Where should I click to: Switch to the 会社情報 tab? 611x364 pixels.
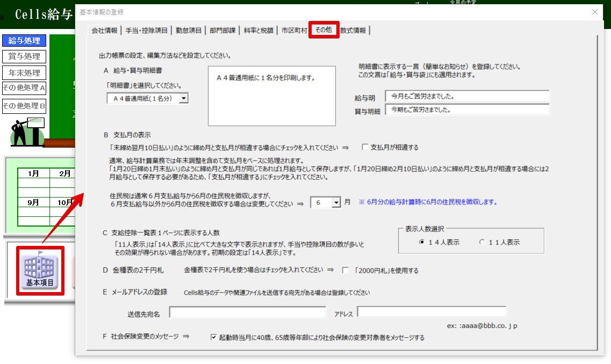coord(104,31)
